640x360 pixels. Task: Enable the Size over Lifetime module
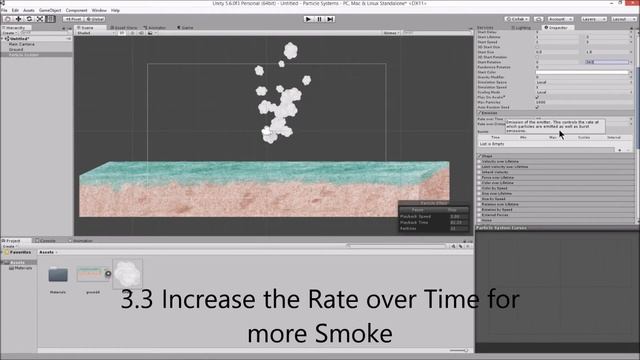point(479,193)
